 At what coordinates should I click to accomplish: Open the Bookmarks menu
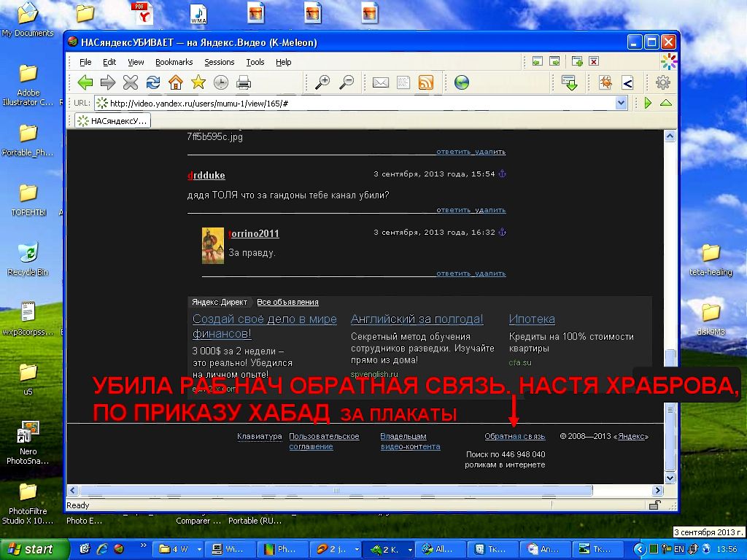pyautogui.click(x=174, y=62)
